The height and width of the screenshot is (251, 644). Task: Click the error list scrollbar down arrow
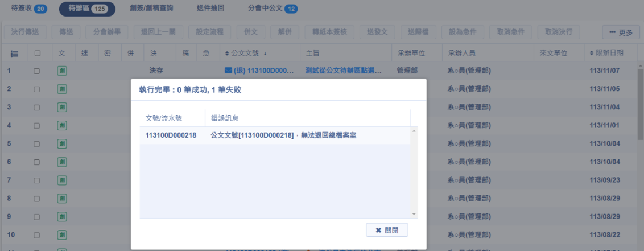pos(414,214)
